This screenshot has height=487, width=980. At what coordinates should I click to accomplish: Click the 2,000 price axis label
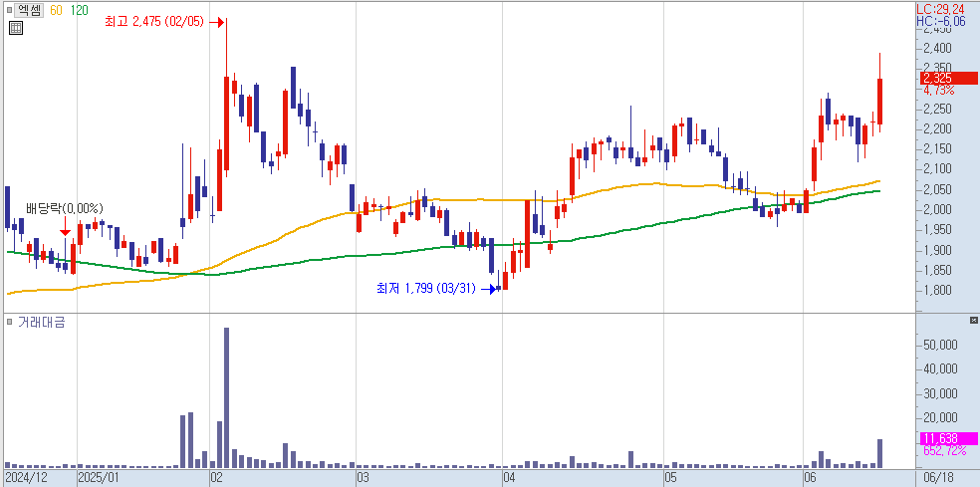pyautogui.click(x=937, y=209)
